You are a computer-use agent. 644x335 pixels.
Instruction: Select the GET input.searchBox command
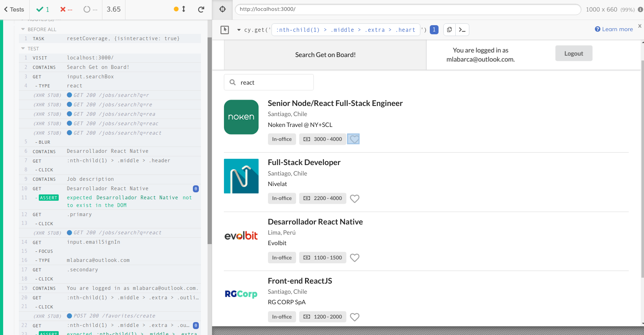[110, 77]
